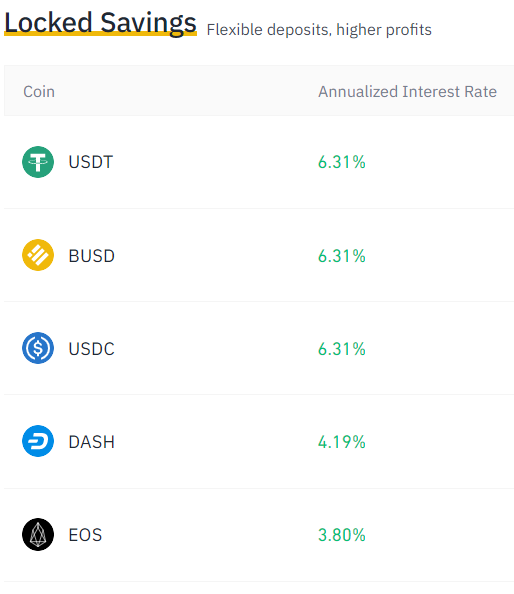Select the BUSD coin name
514x594 pixels.
pyautogui.click(x=91, y=256)
